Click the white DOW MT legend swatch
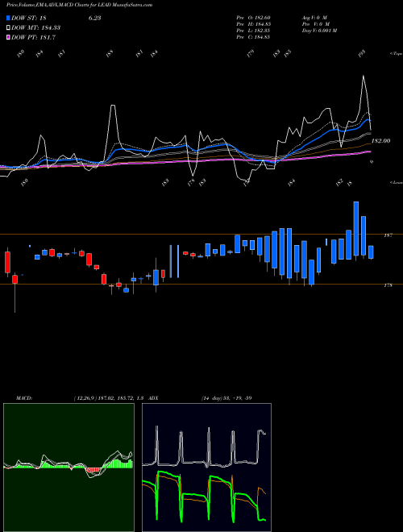 [x=8, y=28]
